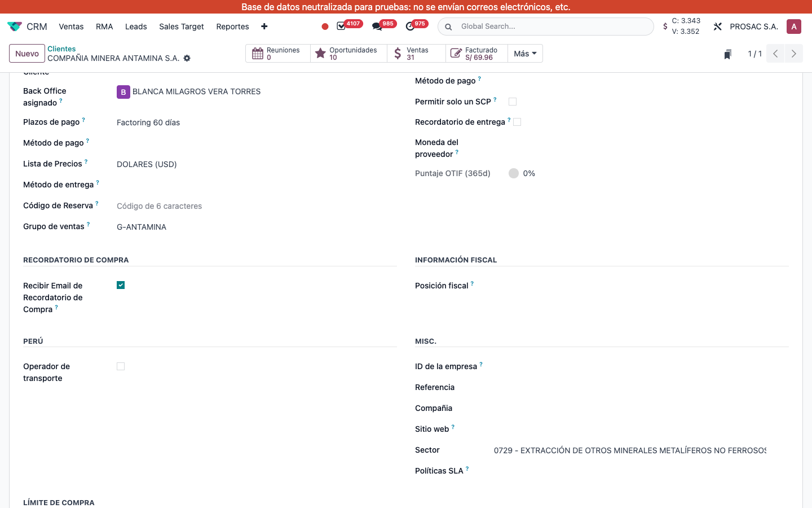This screenshot has width=812, height=508.
Task: Show help tooltip for Código de Reserva
Action: (x=96, y=203)
